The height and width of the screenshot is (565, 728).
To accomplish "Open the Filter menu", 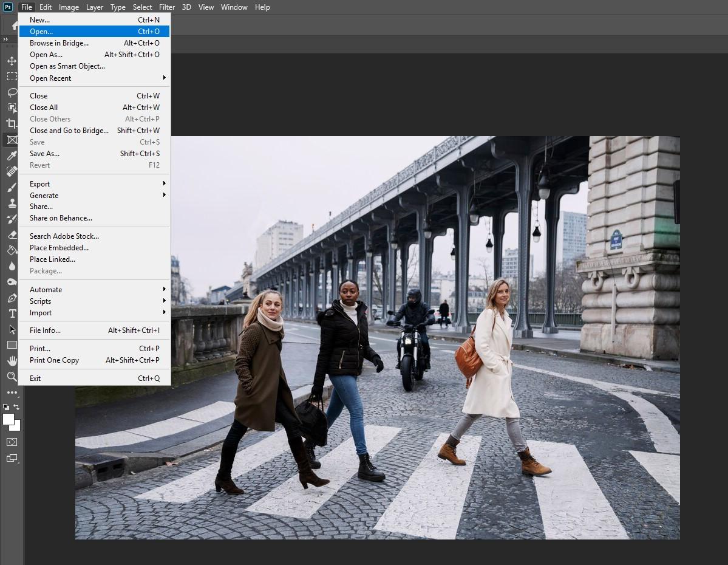I will point(166,7).
